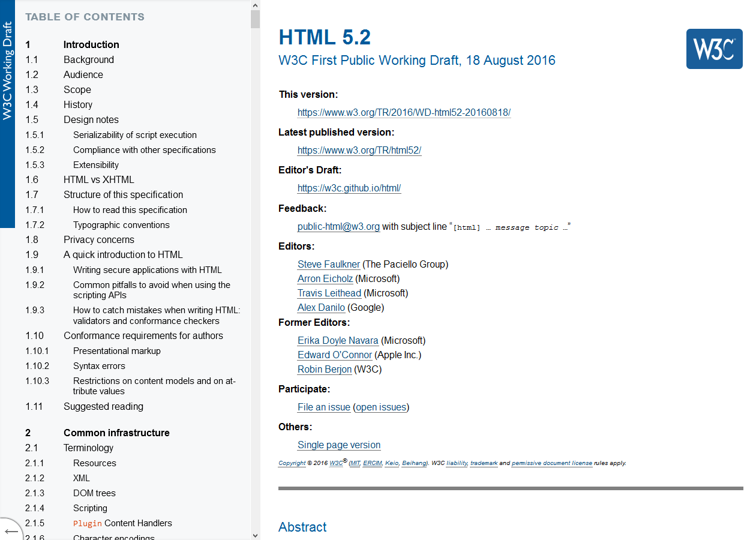Screen dimensions: 756x540
Task: Open Erika Doyle Navara's profile link
Action: click(338, 340)
